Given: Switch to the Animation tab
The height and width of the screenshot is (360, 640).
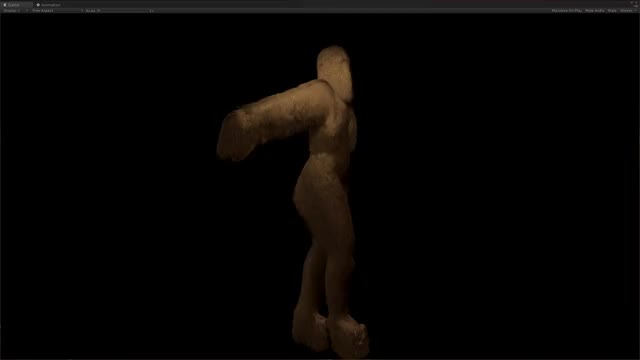Looking at the screenshot, I should tap(49, 5).
